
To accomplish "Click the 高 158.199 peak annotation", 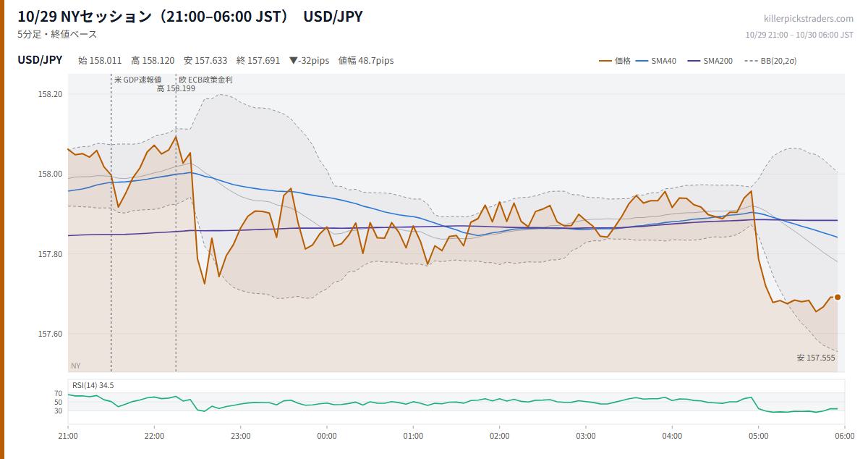I will [x=176, y=88].
